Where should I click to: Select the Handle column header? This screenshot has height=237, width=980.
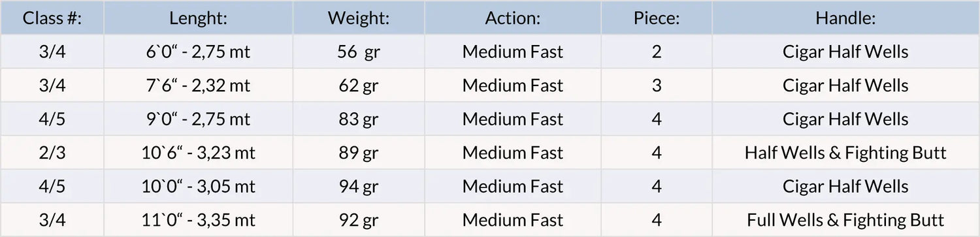(845, 18)
